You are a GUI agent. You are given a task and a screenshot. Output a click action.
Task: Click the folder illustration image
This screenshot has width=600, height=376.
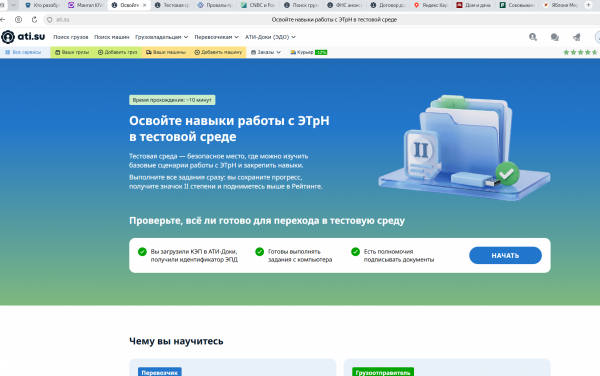[464, 148]
